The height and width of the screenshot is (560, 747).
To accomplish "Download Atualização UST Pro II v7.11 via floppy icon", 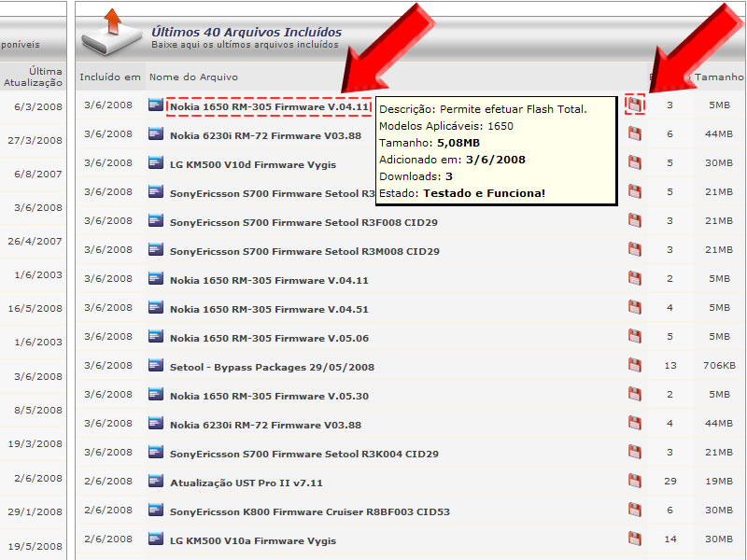I will point(635,481).
